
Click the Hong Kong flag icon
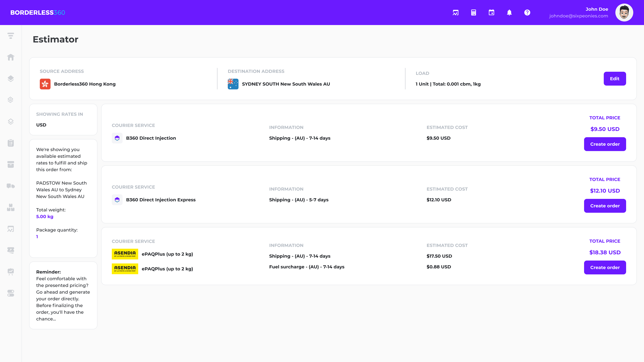pos(45,84)
